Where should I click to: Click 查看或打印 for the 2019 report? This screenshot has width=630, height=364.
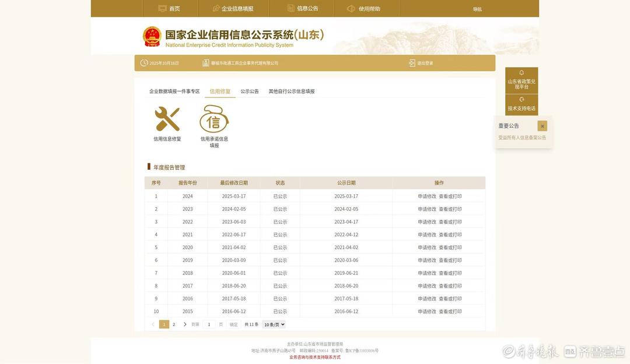[x=450, y=260]
